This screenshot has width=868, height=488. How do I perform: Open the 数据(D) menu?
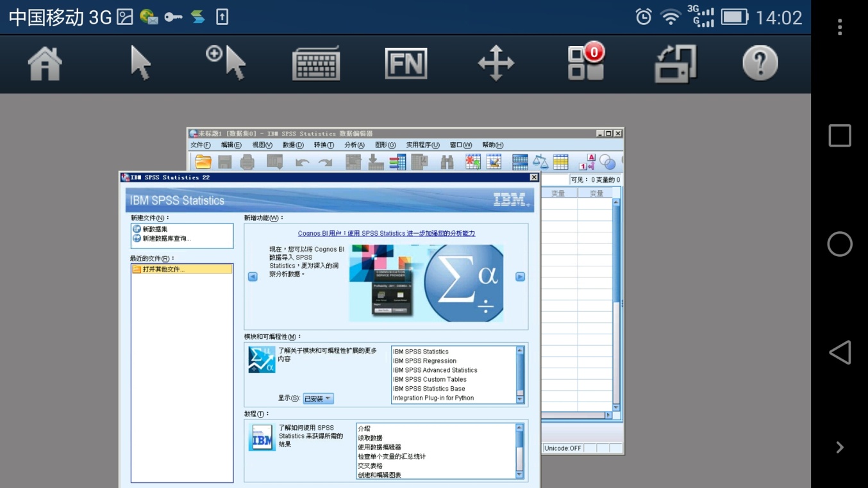pos(293,145)
